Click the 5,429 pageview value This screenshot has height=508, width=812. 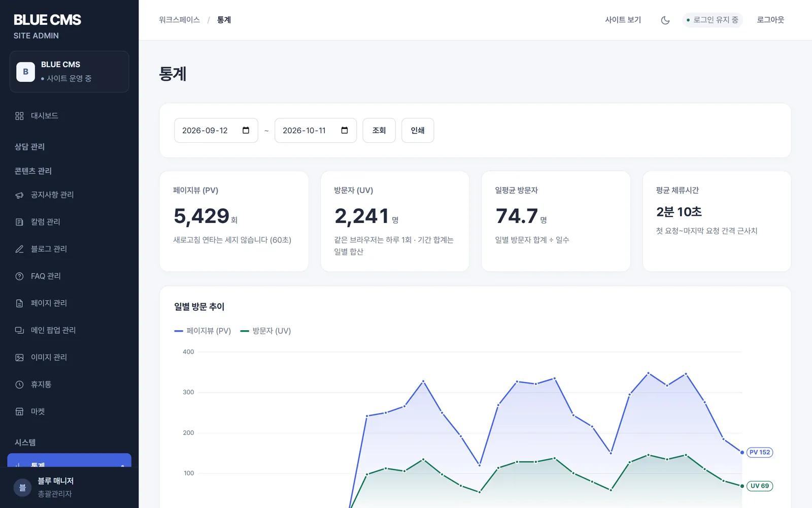(201, 216)
